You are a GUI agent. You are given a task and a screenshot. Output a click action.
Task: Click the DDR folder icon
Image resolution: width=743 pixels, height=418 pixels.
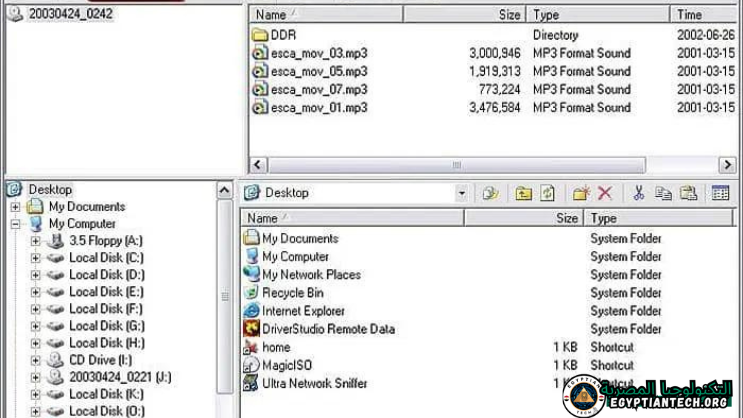pyautogui.click(x=260, y=35)
